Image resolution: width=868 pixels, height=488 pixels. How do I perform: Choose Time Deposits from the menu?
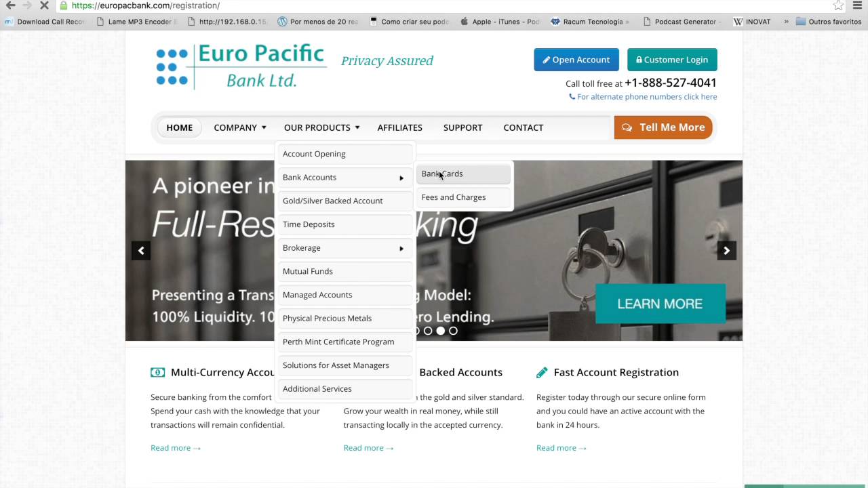pos(345,224)
